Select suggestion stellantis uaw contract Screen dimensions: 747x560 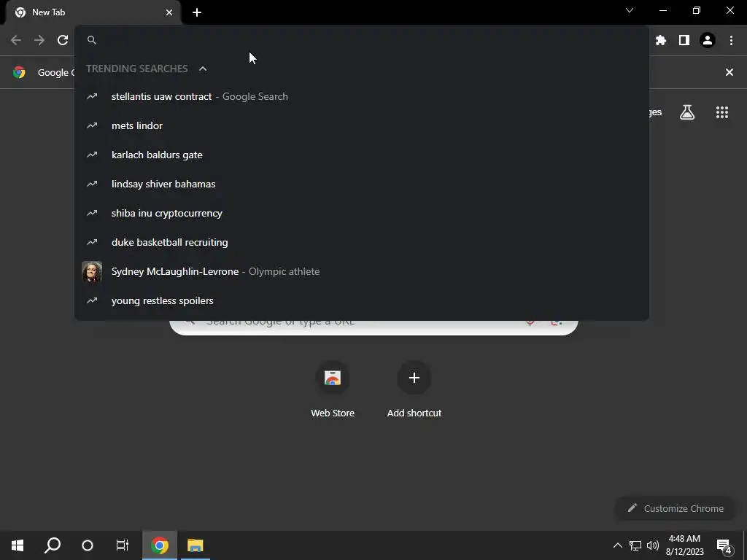click(362, 97)
